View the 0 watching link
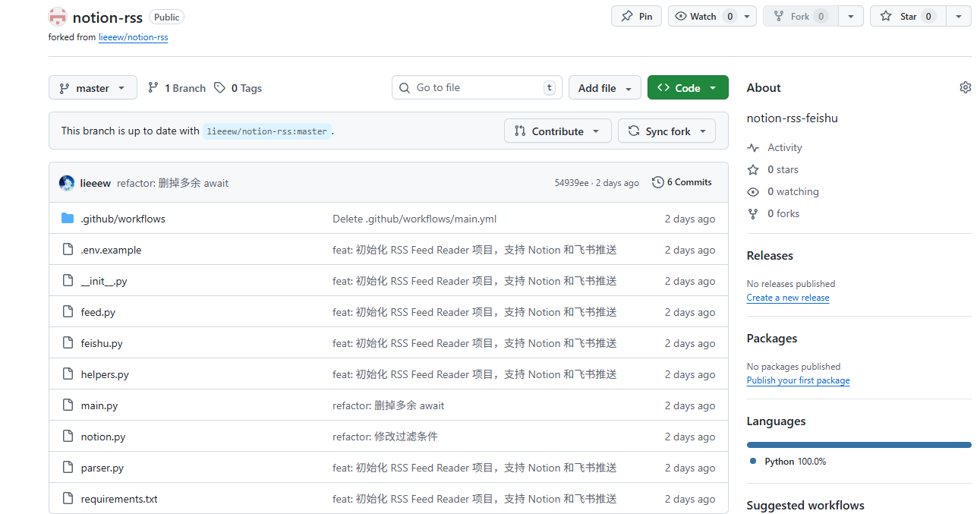 coord(783,191)
